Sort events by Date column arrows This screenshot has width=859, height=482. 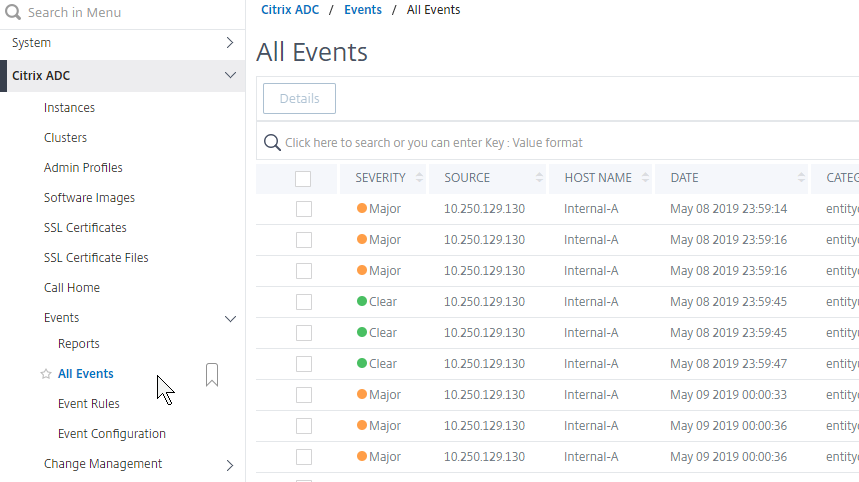[801, 177]
